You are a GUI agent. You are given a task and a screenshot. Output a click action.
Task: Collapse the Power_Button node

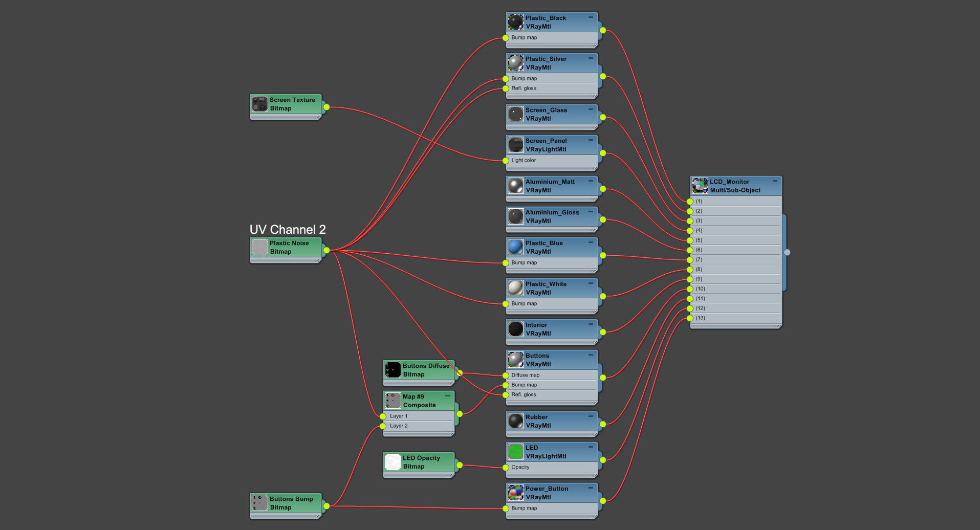(x=591, y=488)
